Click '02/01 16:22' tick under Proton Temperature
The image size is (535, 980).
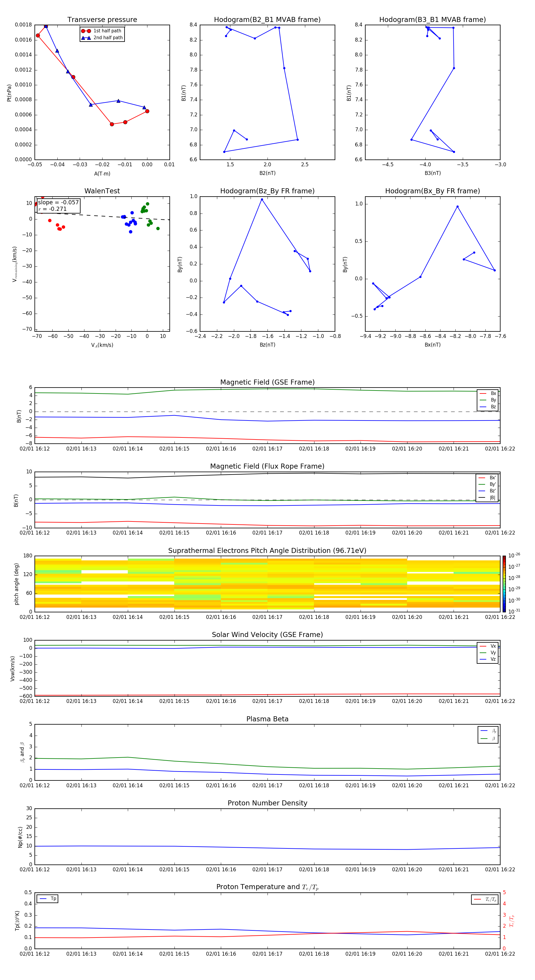point(500,954)
